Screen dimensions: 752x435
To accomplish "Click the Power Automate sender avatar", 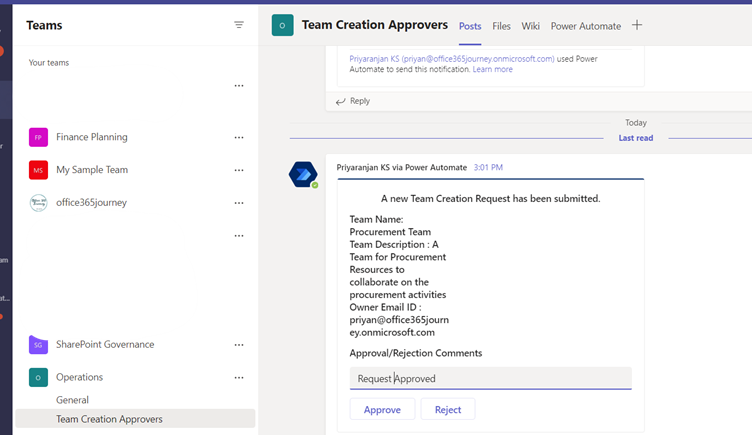I will [x=303, y=174].
